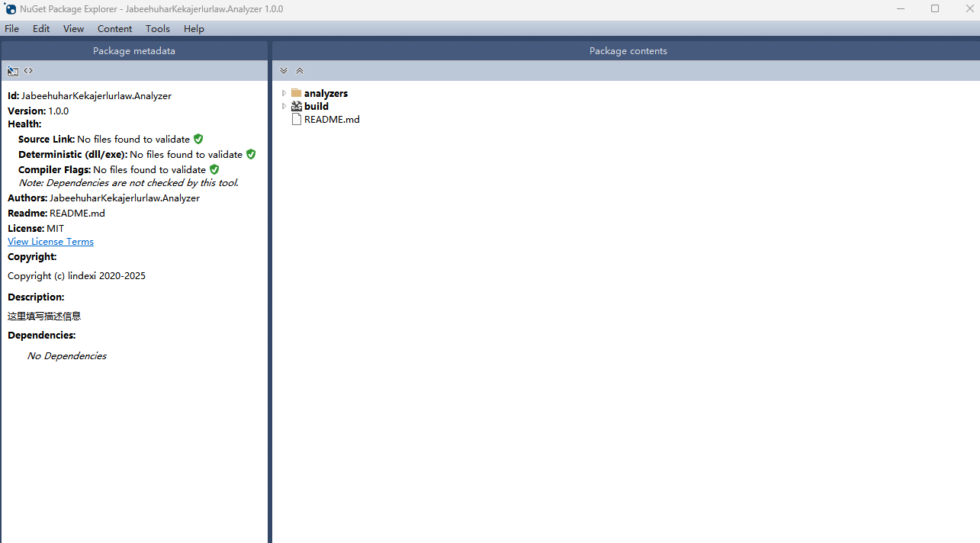Click the Deterministic green shield icon
Image resolution: width=980 pixels, height=543 pixels.
[x=251, y=154]
